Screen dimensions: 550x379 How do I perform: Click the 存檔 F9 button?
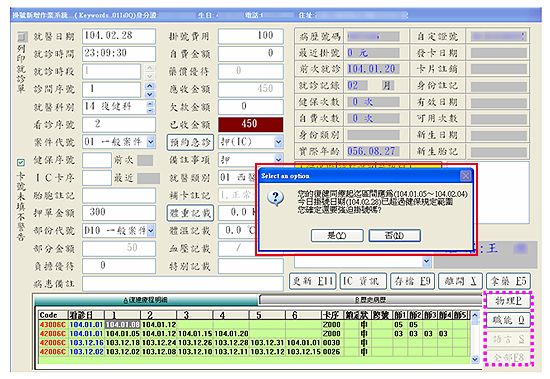[x=412, y=281]
